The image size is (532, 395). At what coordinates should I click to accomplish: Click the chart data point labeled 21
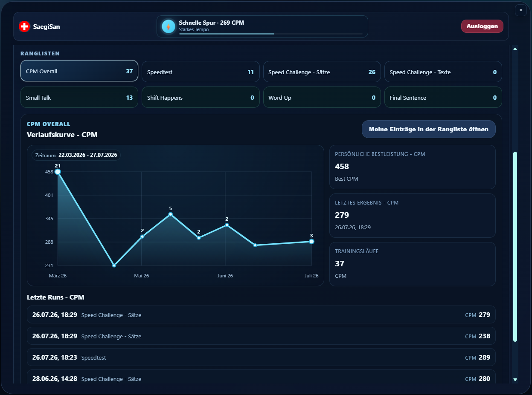(x=58, y=172)
